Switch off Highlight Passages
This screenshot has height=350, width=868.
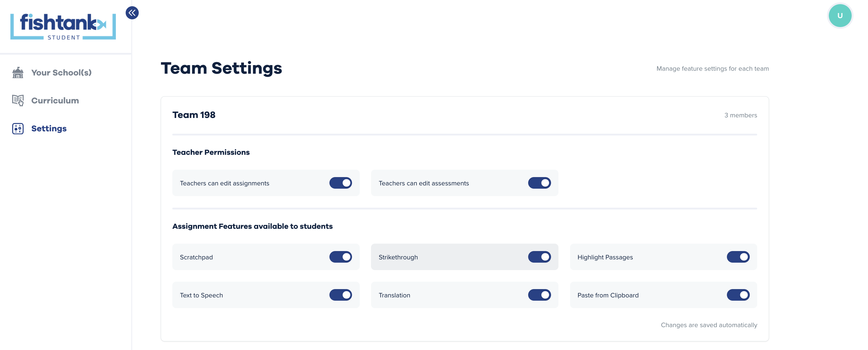(x=738, y=257)
